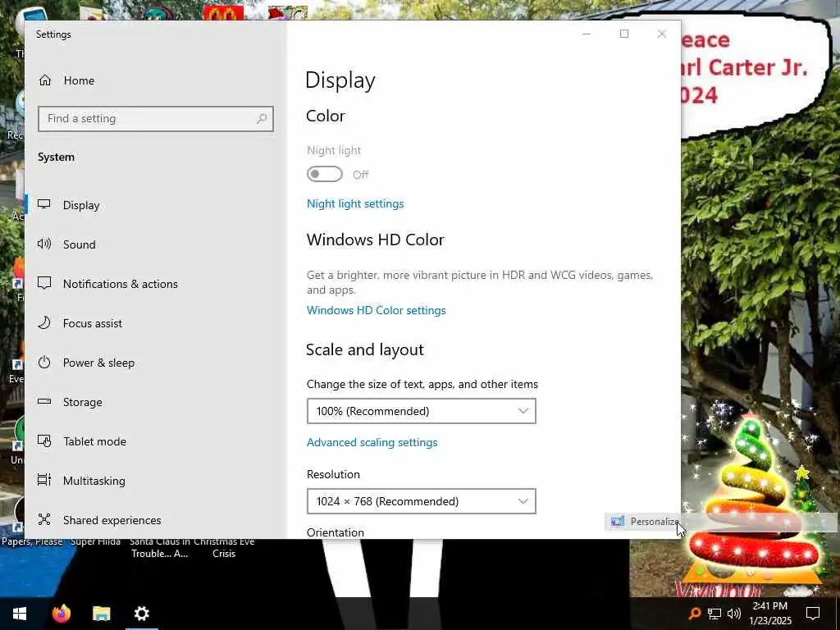Open the Action Center notifications icon

click(x=813, y=614)
